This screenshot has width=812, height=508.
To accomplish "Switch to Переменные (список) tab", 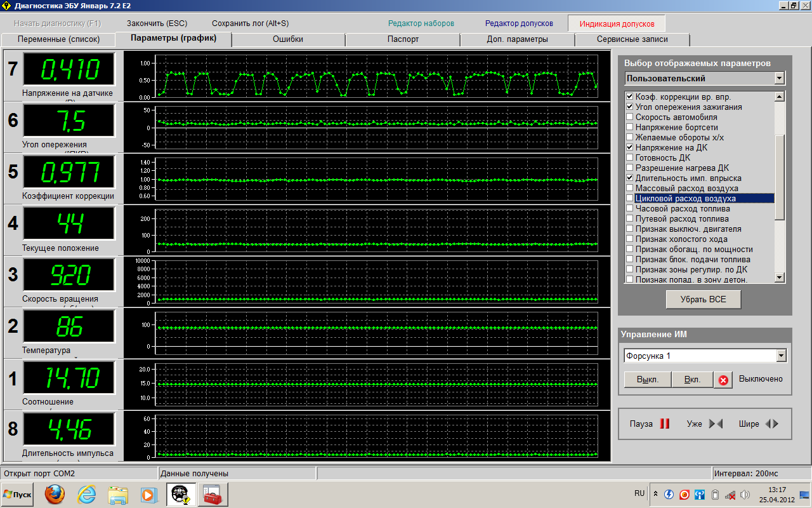I will [58, 39].
